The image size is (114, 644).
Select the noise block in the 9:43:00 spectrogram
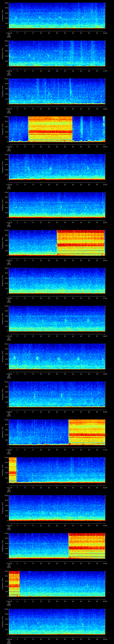(87, 546)
